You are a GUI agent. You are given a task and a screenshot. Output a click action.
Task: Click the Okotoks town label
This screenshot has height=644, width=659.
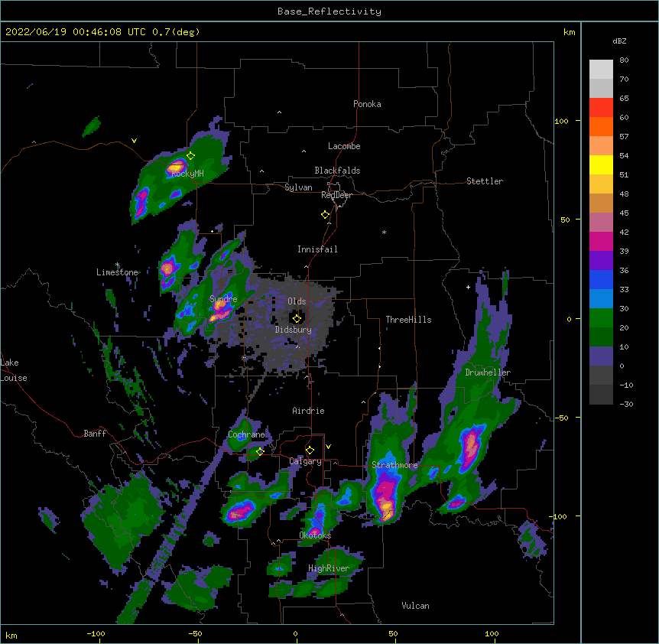[315, 535]
